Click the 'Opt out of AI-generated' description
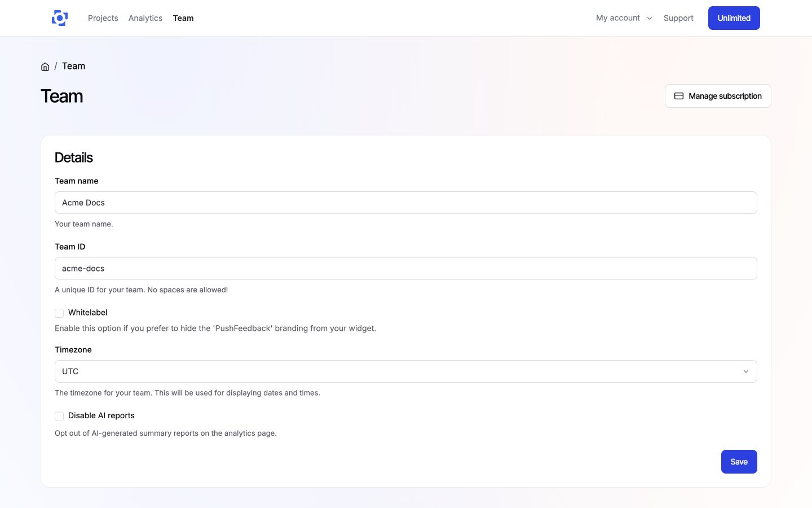 [x=166, y=433]
